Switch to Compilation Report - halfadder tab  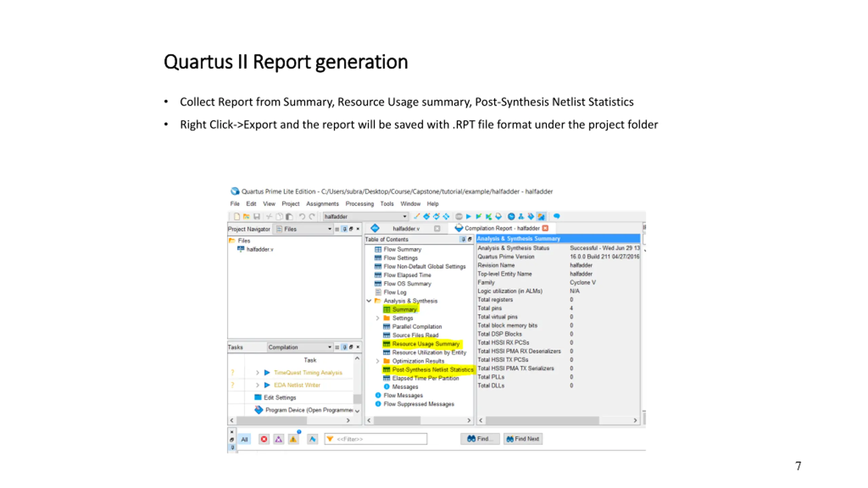point(502,228)
